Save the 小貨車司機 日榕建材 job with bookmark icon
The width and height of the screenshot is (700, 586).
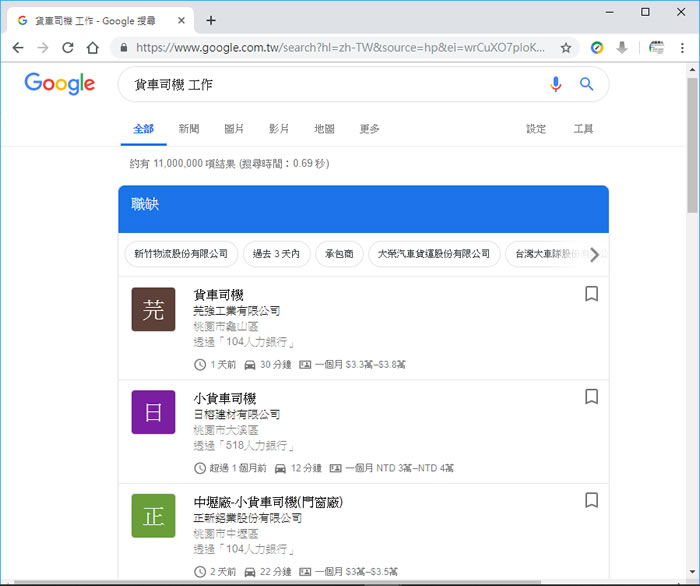pos(592,396)
